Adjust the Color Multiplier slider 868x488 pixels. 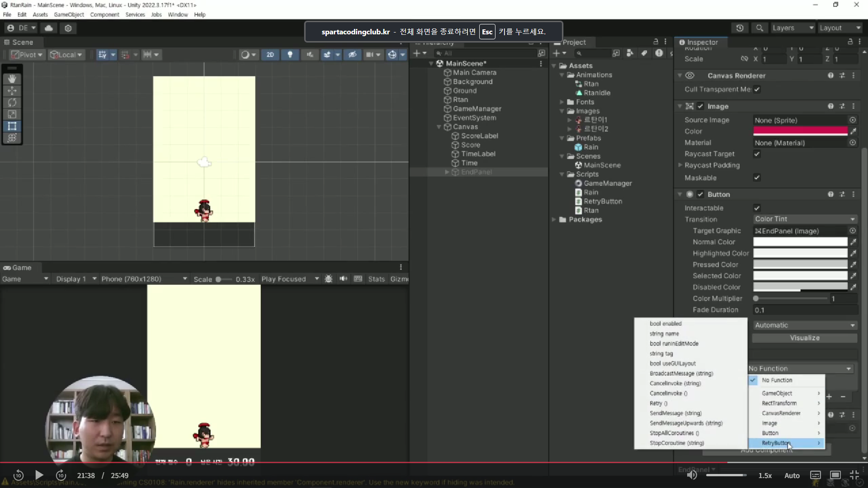[791, 299]
